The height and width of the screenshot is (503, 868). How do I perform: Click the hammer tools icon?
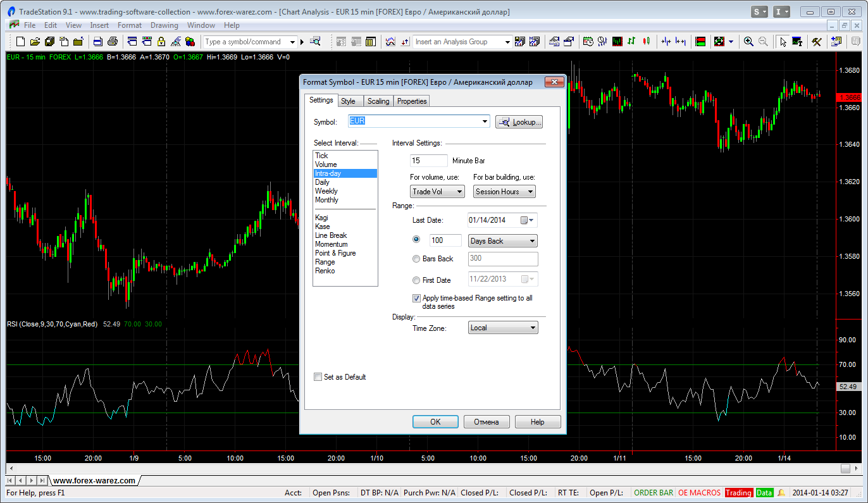coord(817,42)
